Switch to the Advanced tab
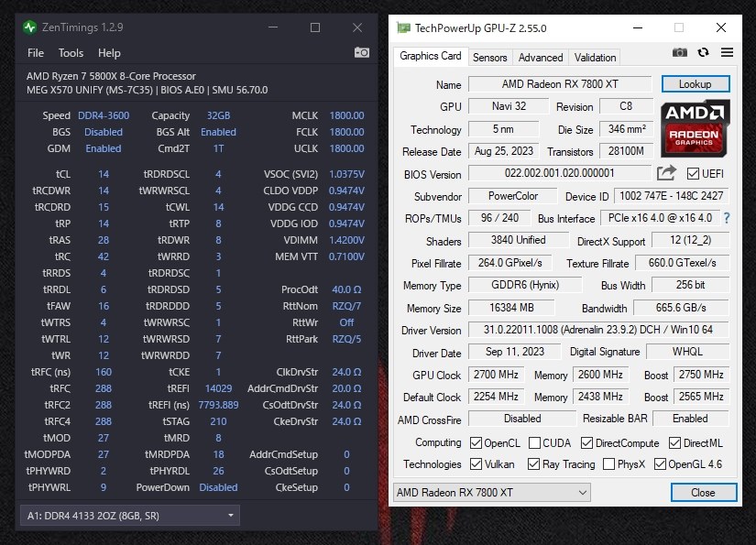Image resolution: width=756 pixels, height=545 pixels. click(x=541, y=57)
